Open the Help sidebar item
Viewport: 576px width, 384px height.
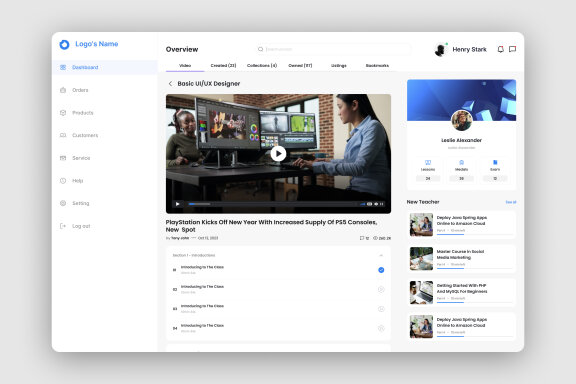point(105,181)
